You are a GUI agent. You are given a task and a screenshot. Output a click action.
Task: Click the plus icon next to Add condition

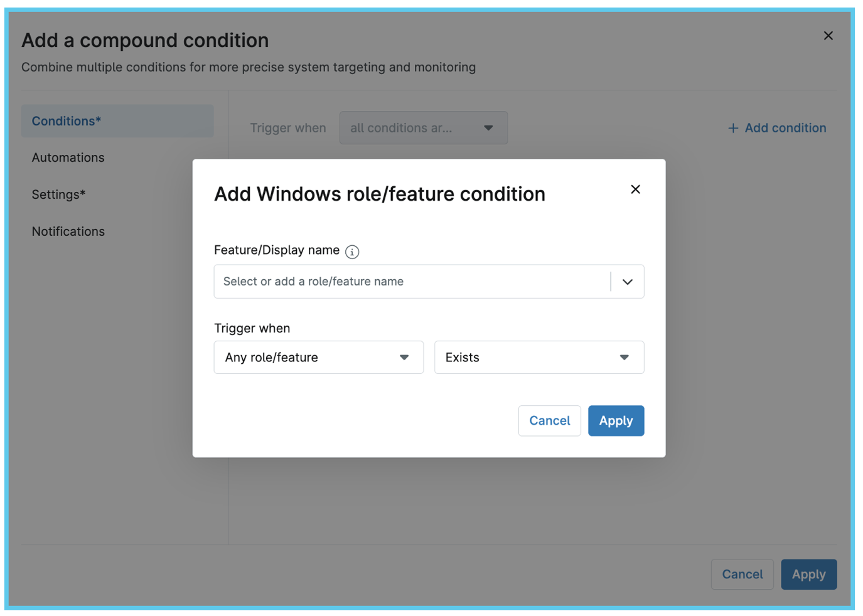732,128
